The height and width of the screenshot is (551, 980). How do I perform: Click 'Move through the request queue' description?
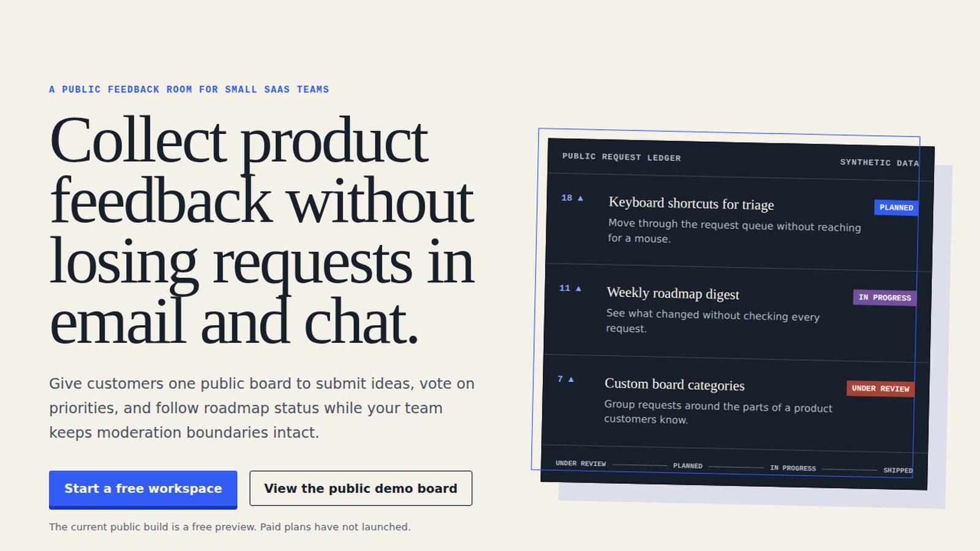[x=734, y=231]
